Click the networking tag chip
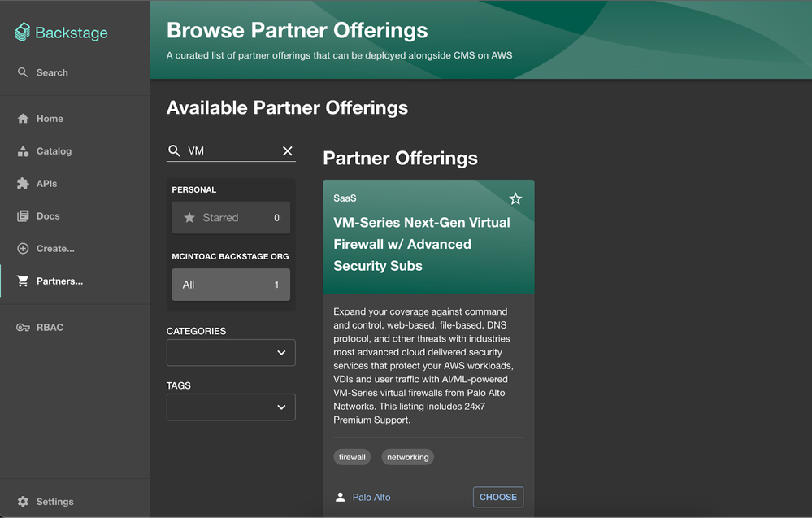Viewport: 812px width, 518px height. coord(407,457)
